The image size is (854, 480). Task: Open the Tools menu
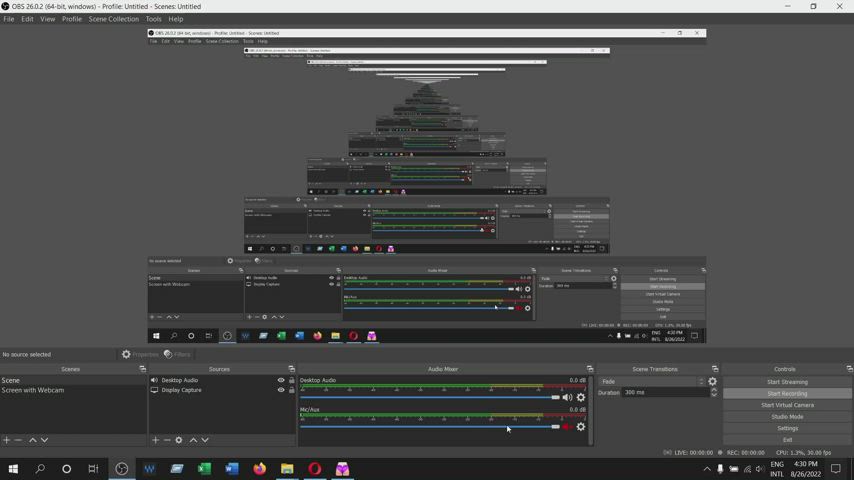153,19
